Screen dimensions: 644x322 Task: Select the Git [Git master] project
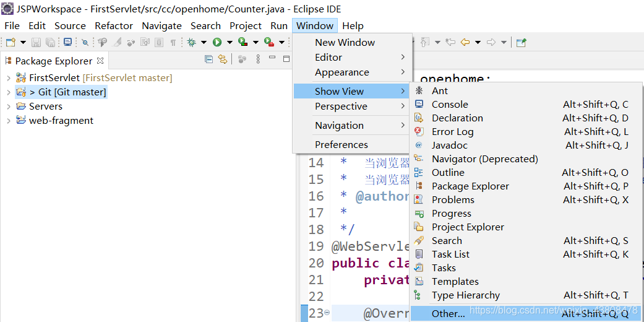tap(61, 92)
